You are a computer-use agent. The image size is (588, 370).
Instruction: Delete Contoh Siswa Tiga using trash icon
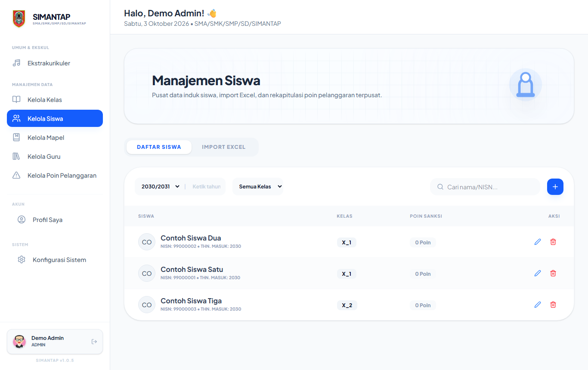(x=553, y=305)
